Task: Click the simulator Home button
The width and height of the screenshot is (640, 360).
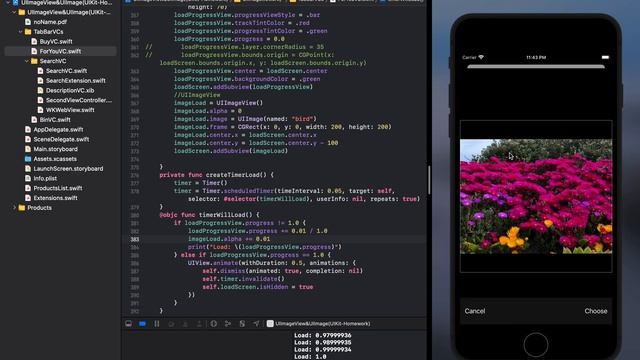Action: point(536,344)
